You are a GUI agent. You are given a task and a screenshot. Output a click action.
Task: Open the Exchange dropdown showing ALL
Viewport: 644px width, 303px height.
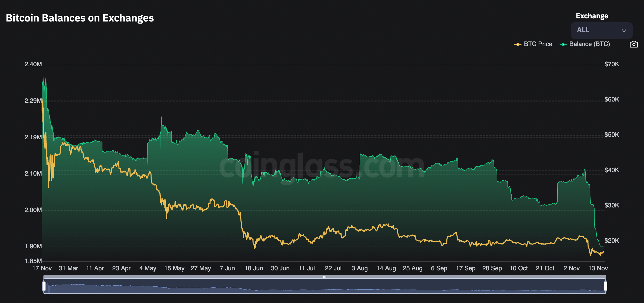coord(602,30)
